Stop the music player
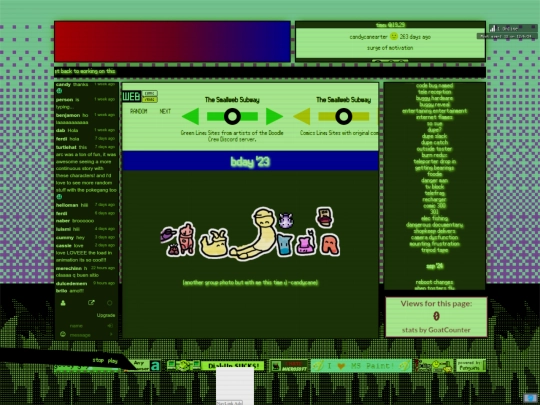This screenshot has width=540, height=405. click(98, 360)
